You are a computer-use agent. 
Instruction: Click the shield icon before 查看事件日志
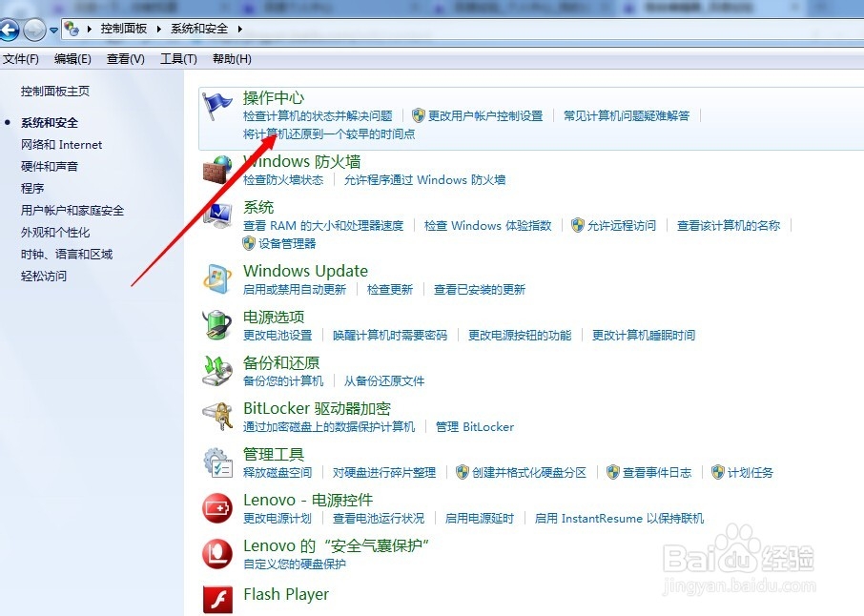click(613, 472)
